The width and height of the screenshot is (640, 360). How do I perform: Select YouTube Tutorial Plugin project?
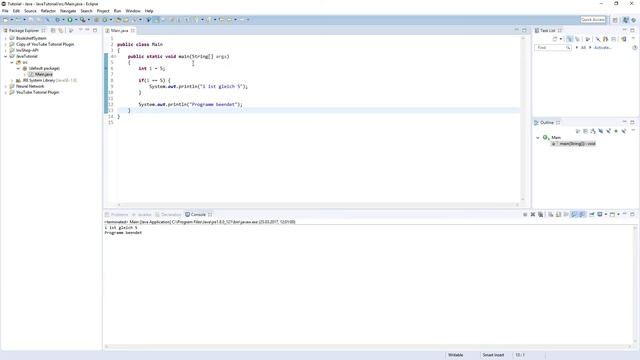point(38,92)
